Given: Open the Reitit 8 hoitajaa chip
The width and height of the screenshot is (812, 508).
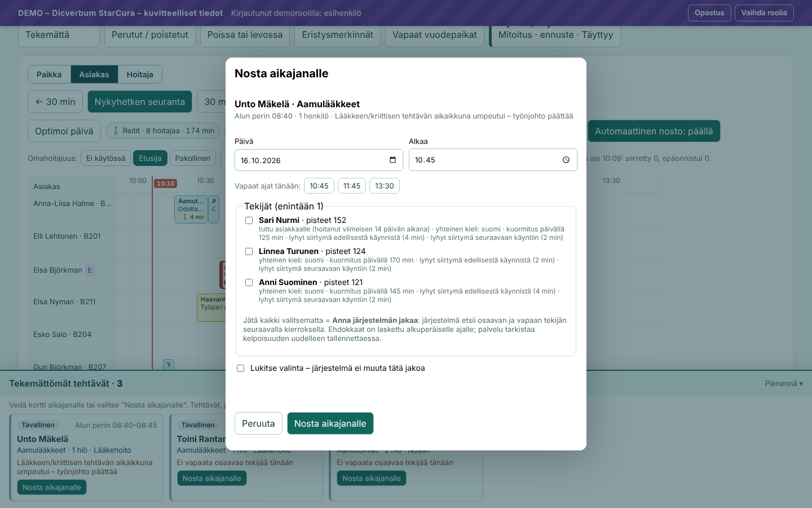Looking at the screenshot, I should 164,131.
